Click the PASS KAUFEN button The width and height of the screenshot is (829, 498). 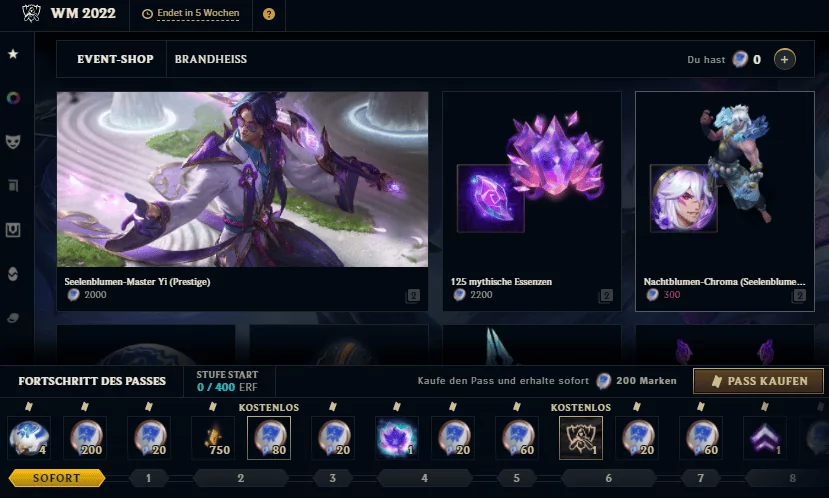click(759, 381)
